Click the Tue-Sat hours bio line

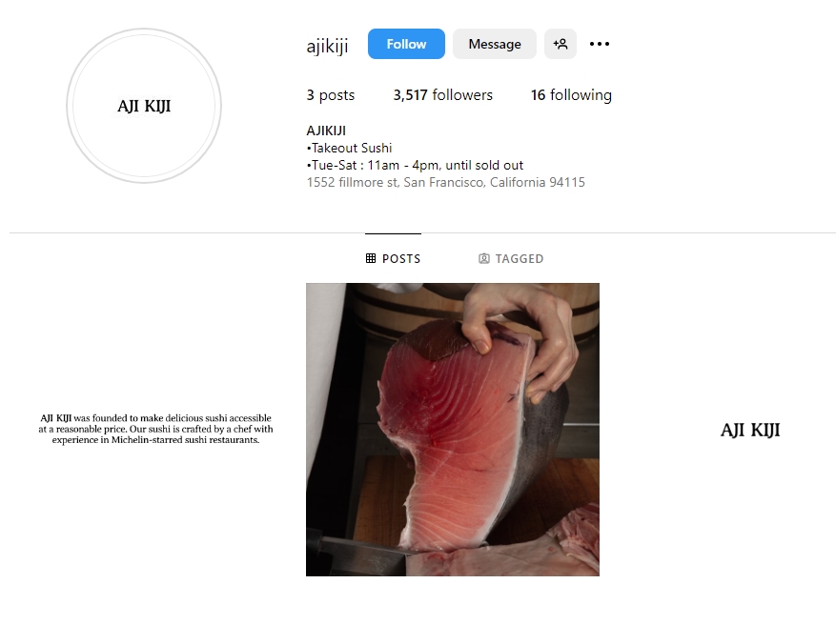[x=415, y=165]
